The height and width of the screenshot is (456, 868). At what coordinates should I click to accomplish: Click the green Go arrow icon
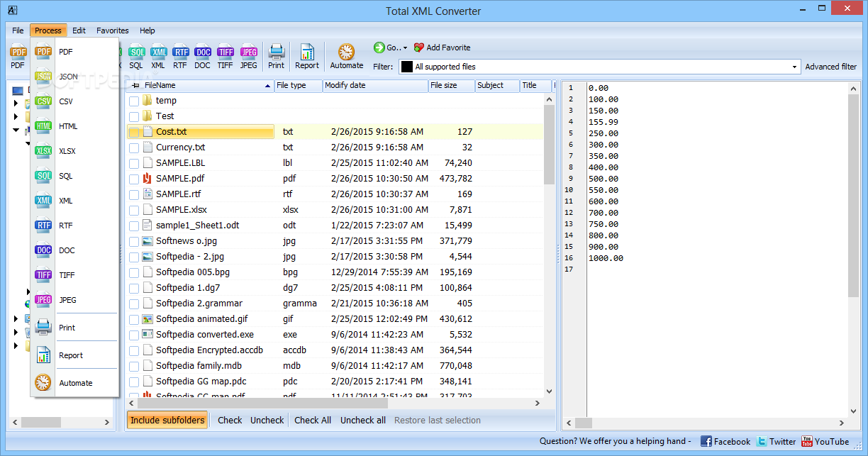tap(379, 48)
